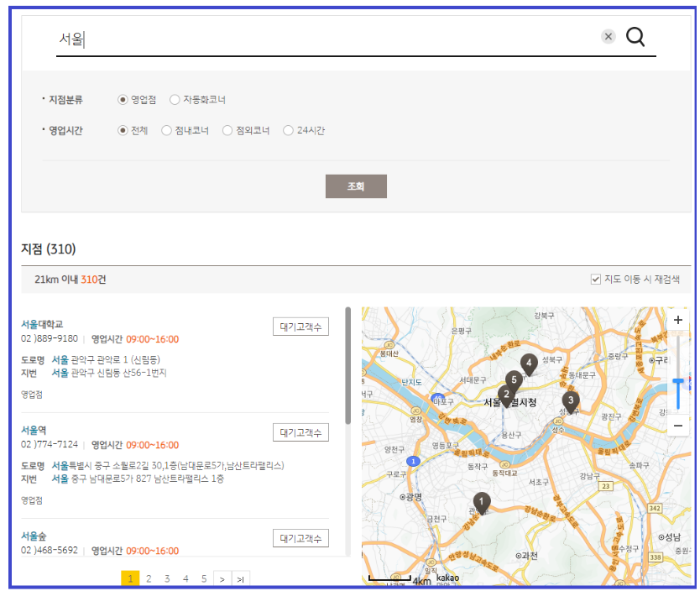Viewport: 700px width, 591px height.
Task: Go to results page 2
Action: coord(149,578)
